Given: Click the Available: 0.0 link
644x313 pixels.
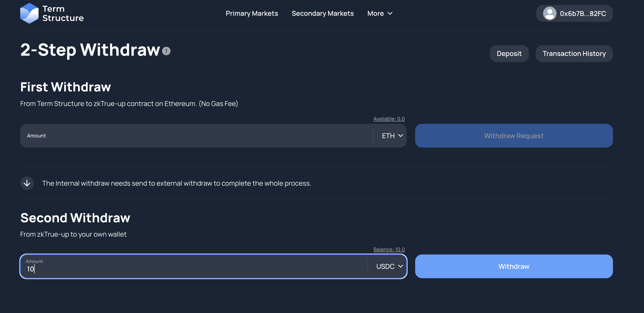Looking at the screenshot, I should coord(389,119).
